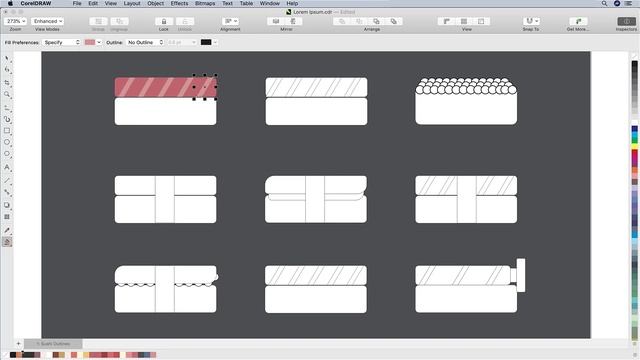The image size is (640, 360).
Task: Open the Zoom level 273% dropdown
Action: point(16,21)
